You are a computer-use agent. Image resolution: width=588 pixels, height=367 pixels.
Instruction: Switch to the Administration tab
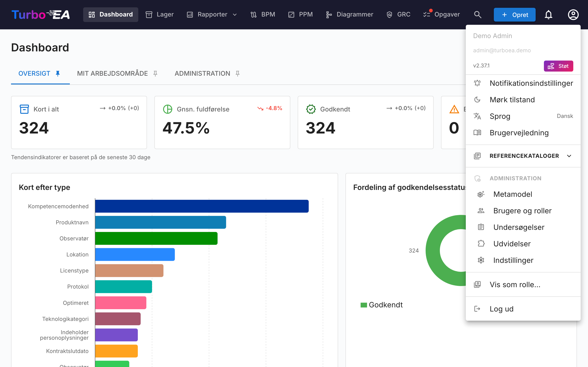click(x=202, y=74)
